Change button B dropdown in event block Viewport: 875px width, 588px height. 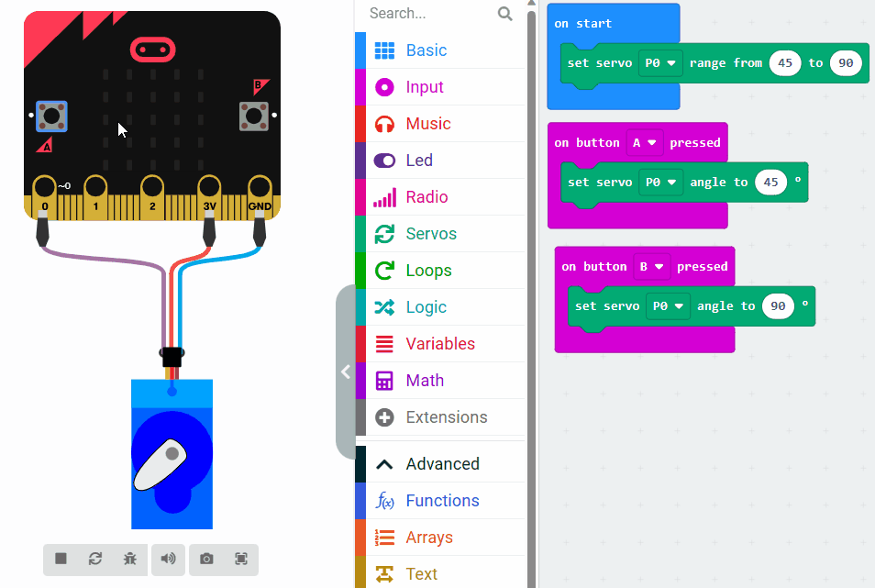[x=652, y=267]
